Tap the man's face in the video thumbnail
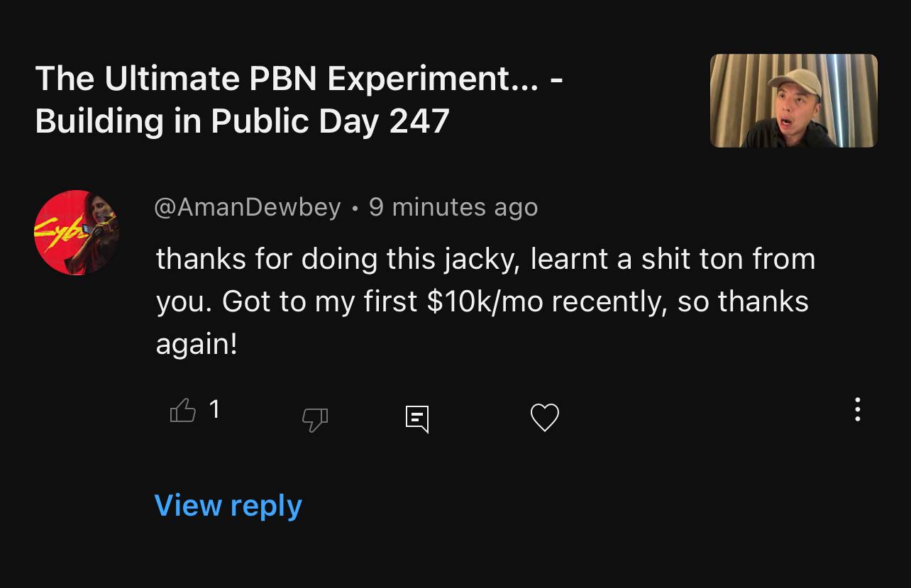The width and height of the screenshot is (911, 588). point(796,107)
